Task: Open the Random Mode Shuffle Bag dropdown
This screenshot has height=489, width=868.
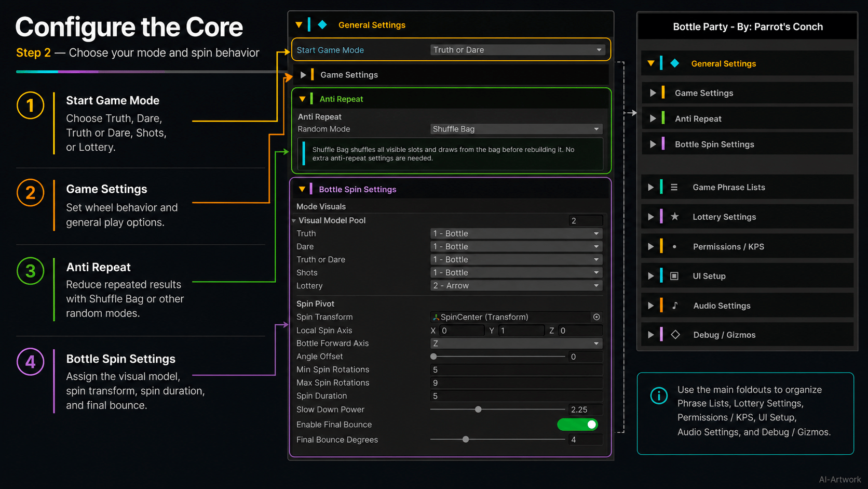Action: [x=517, y=129]
